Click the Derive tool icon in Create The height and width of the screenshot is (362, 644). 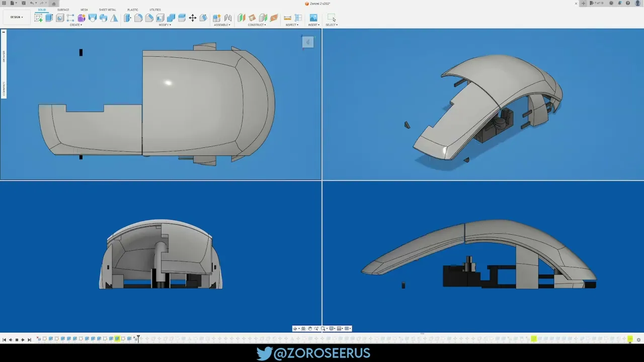coord(103,18)
